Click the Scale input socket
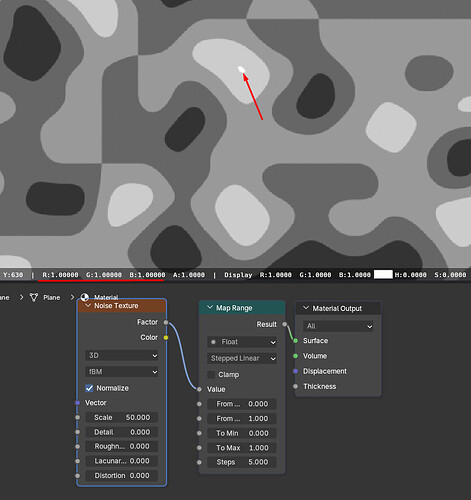The height and width of the screenshot is (500, 471). 77,417
